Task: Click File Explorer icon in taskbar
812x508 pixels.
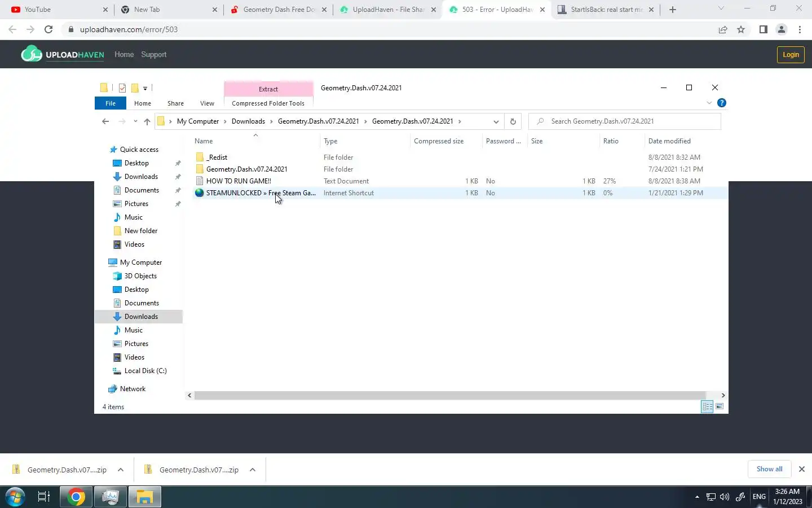Action: [145, 497]
